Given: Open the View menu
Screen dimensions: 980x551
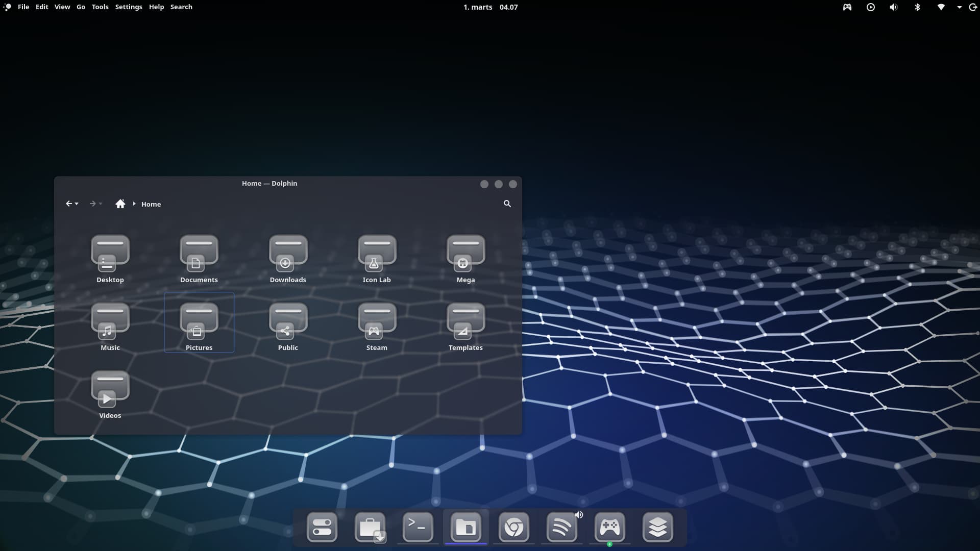Looking at the screenshot, I should [x=62, y=7].
